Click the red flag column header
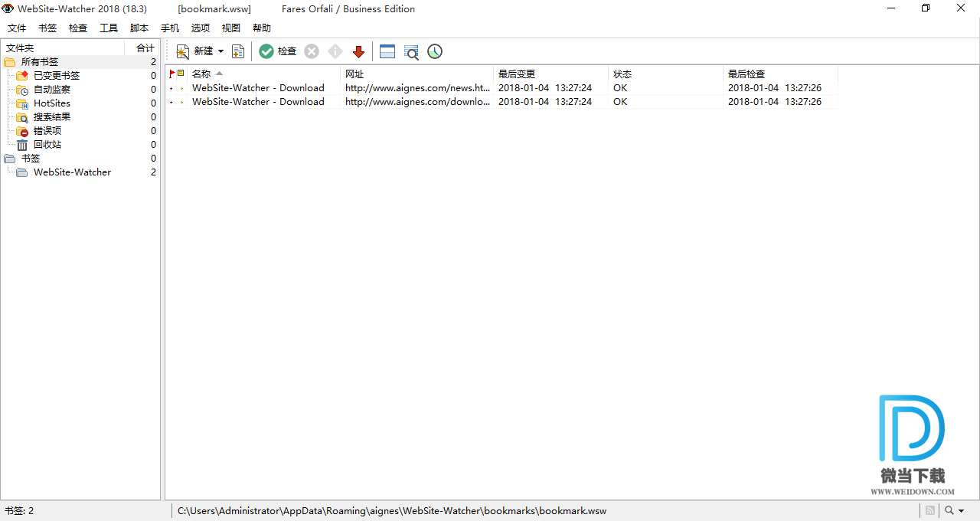980x521 pixels. pyautogui.click(x=172, y=74)
